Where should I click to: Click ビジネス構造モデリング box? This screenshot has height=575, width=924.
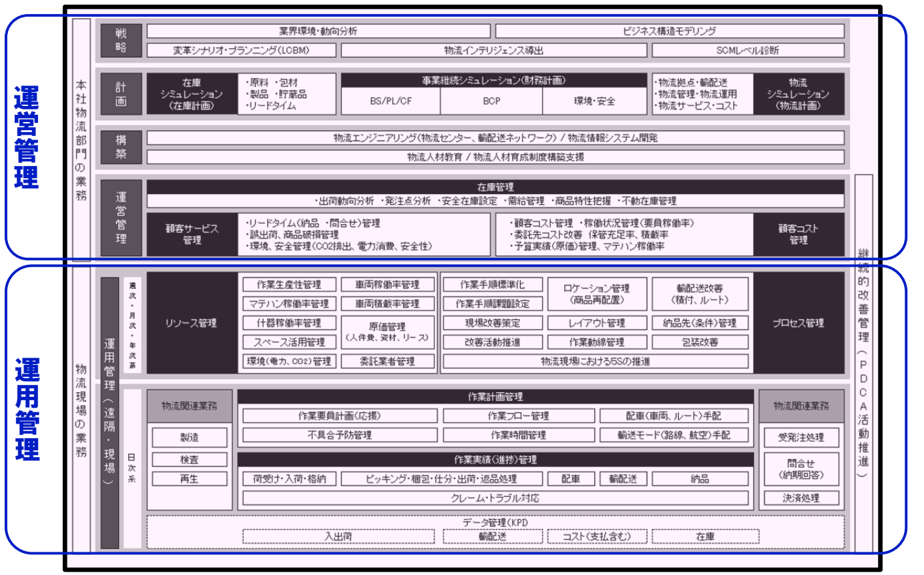670,31
